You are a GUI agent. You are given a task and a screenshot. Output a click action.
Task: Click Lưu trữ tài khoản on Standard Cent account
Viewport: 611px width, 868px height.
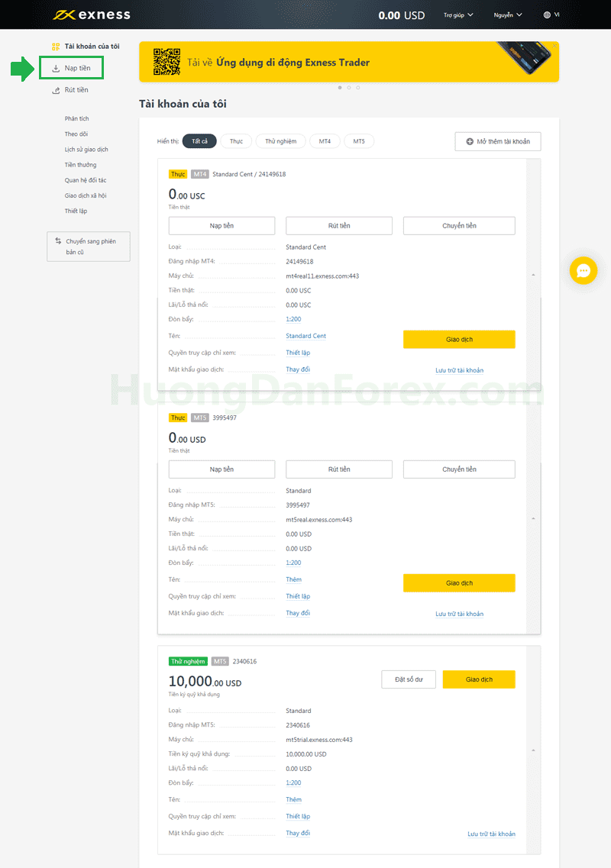[x=459, y=370]
